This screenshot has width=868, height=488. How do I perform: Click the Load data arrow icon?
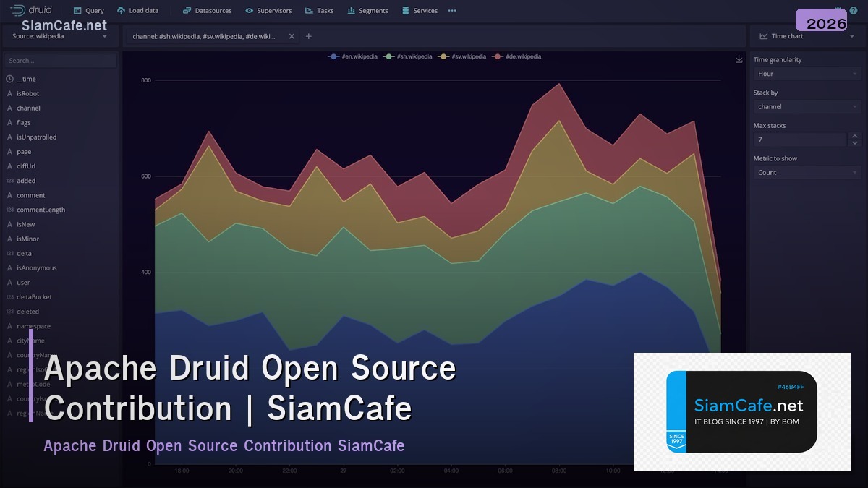120,10
